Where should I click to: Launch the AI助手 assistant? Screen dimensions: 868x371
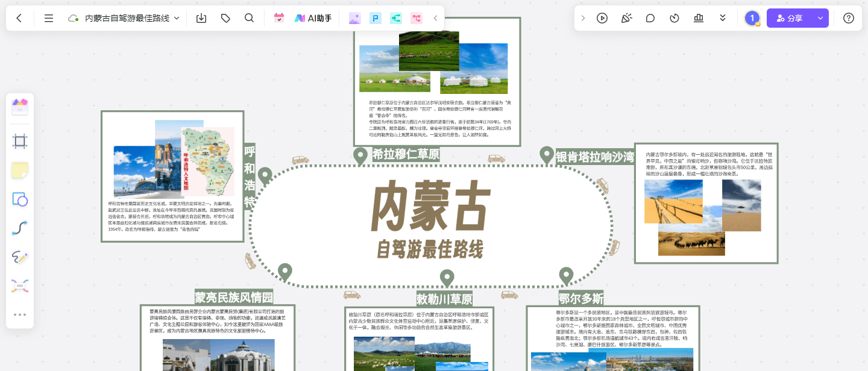coord(313,18)
